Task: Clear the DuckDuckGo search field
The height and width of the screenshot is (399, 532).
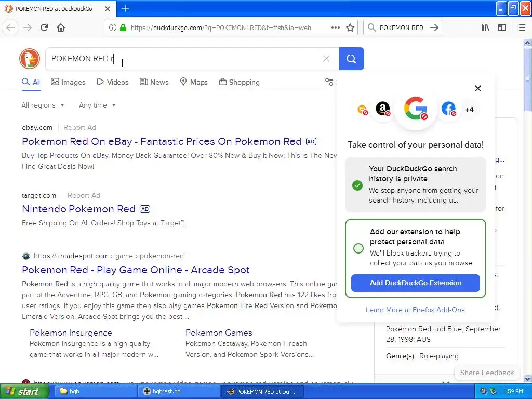Action: click(x=326, y=59)
